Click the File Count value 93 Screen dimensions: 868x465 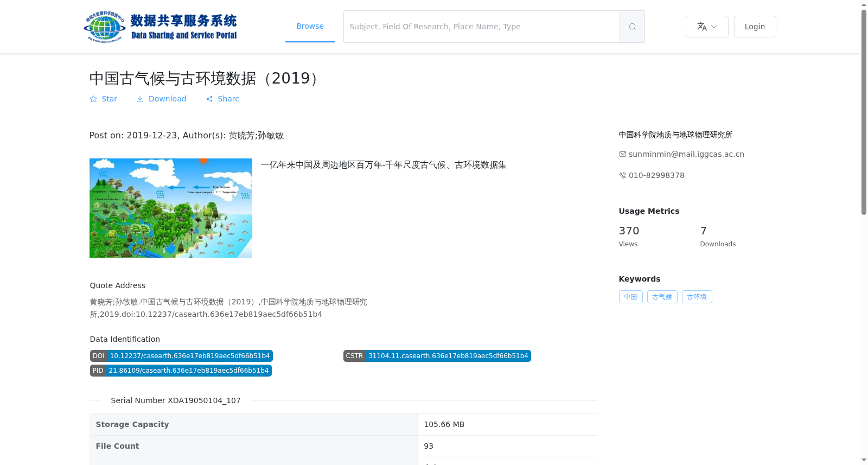pos(429,446)
